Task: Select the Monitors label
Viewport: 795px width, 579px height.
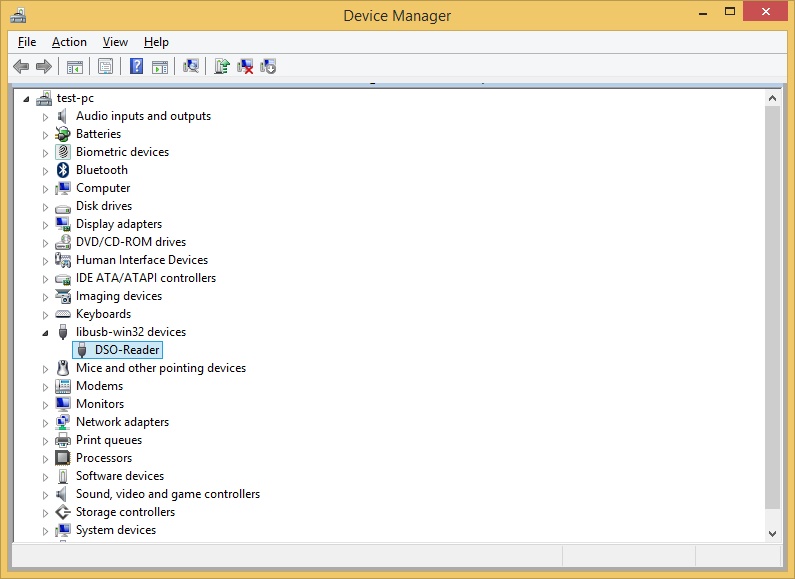Action: point(100,404)
